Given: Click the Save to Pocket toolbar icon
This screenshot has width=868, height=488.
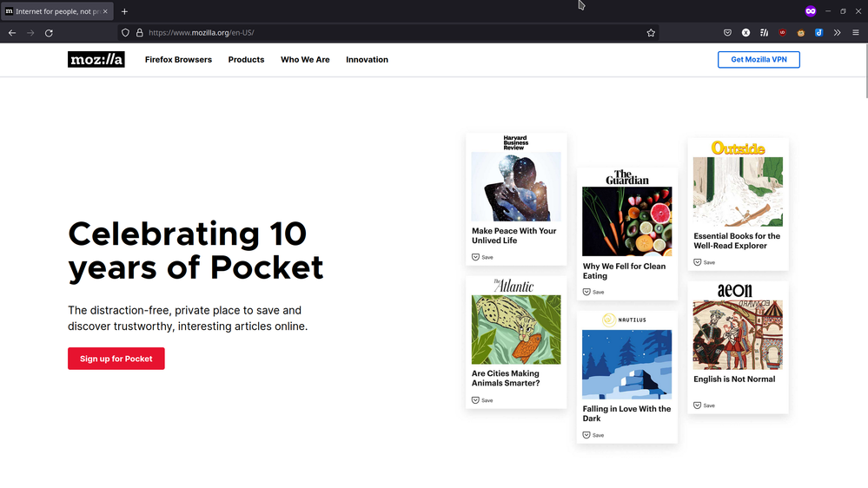Looking at the screenshot, I should coord(727,33).
